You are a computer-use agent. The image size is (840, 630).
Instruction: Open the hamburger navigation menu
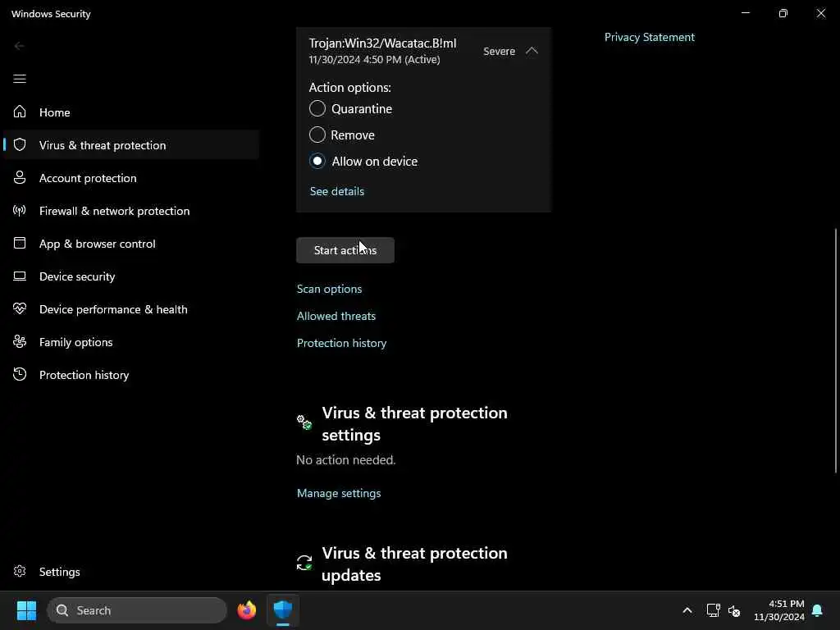(20, 79)
